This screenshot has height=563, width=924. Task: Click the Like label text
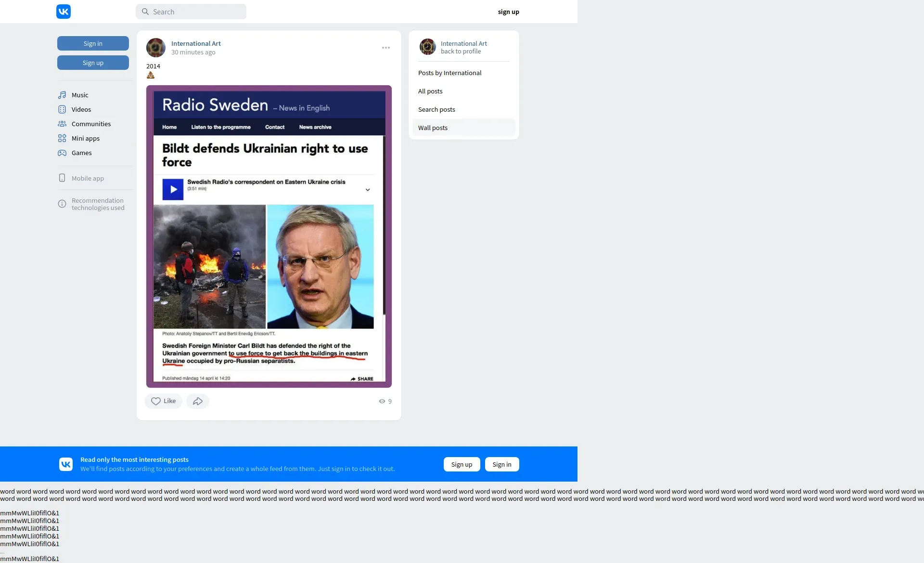point(169,401)
